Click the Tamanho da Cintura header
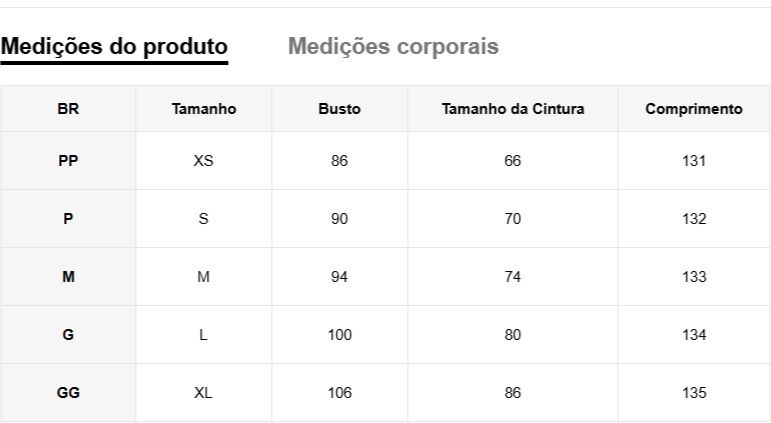Screen dimensions: 771x423 [x=513, y=109]
